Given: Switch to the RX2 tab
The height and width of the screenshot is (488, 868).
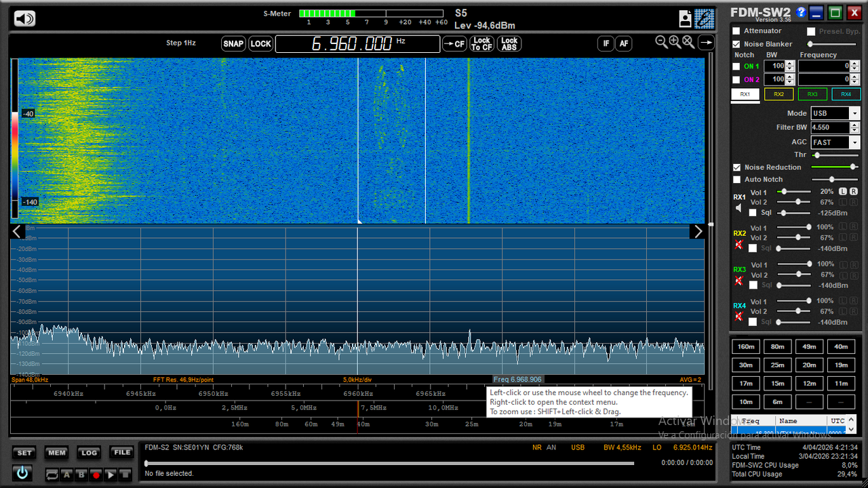Looking at the screenshot, I should point(778,94).
